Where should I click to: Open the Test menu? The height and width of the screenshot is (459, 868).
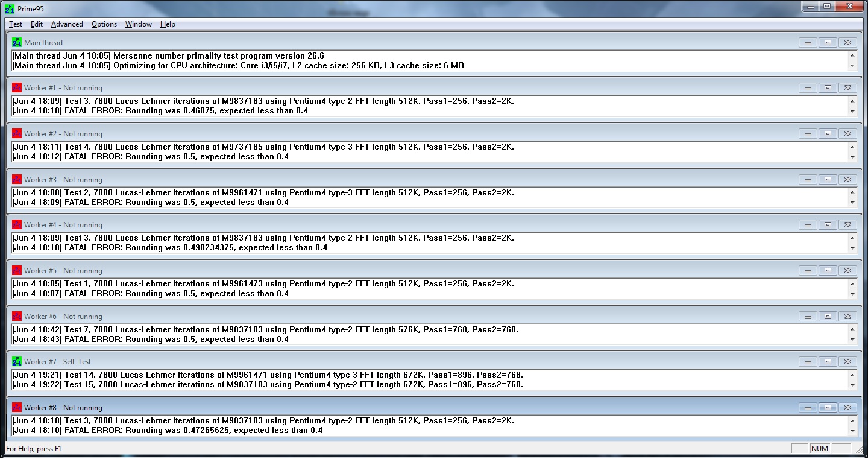(16, 24)
